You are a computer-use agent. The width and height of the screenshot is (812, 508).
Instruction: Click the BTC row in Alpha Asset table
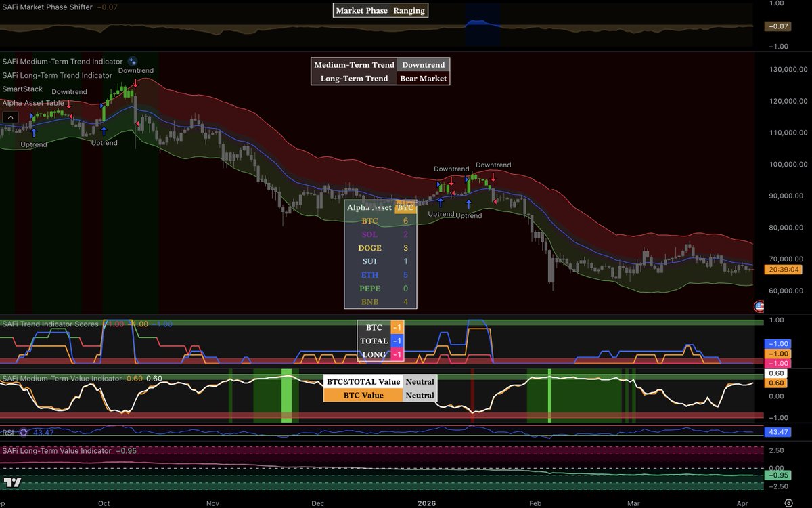click(381, 221)
